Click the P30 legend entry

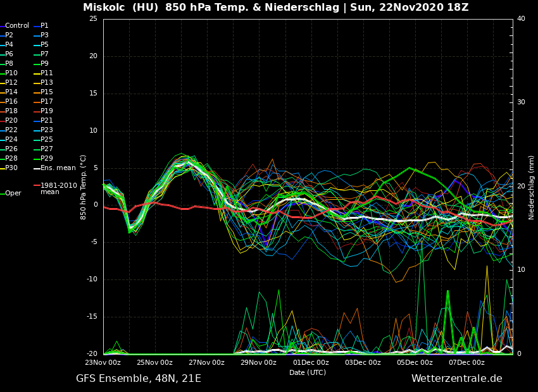pos(11,168)
